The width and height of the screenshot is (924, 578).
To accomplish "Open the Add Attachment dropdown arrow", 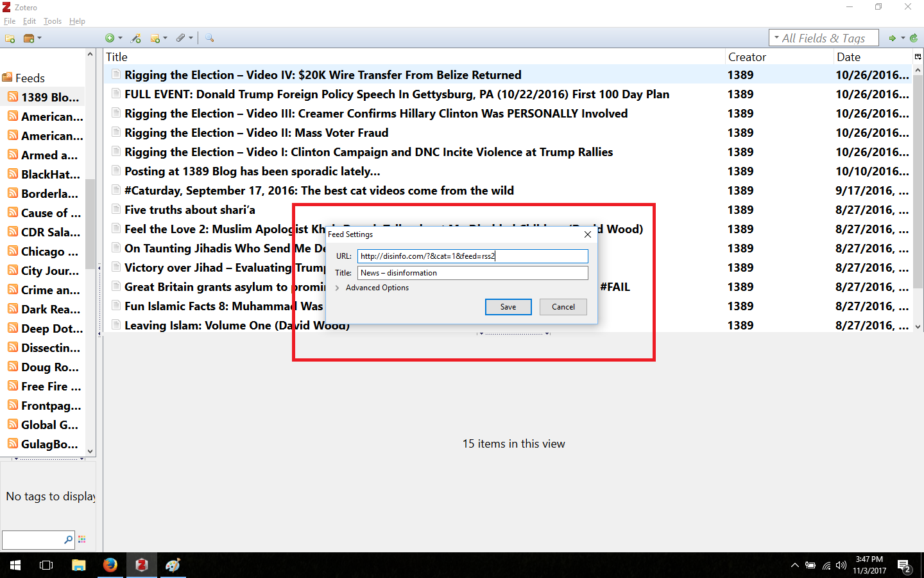I will tap(191, 39).
